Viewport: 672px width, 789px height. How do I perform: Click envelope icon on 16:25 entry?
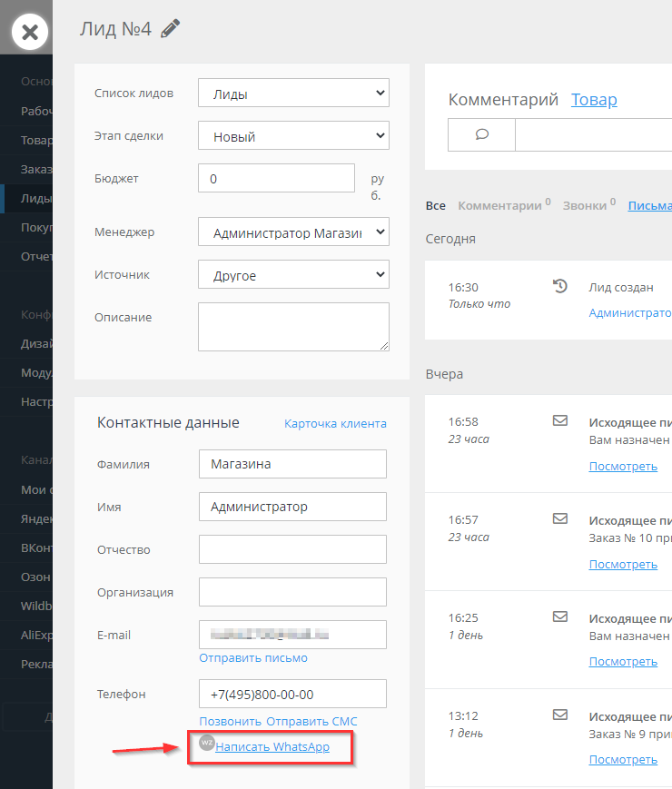click(x=560, y=616)
